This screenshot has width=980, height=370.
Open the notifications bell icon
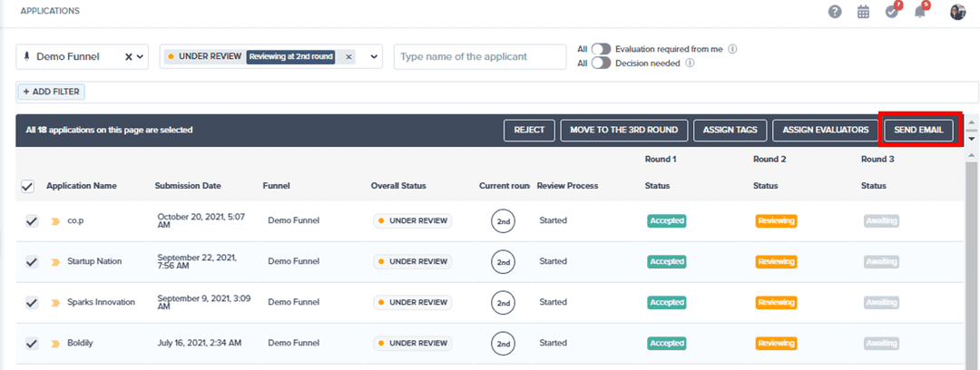pos(920,12)
